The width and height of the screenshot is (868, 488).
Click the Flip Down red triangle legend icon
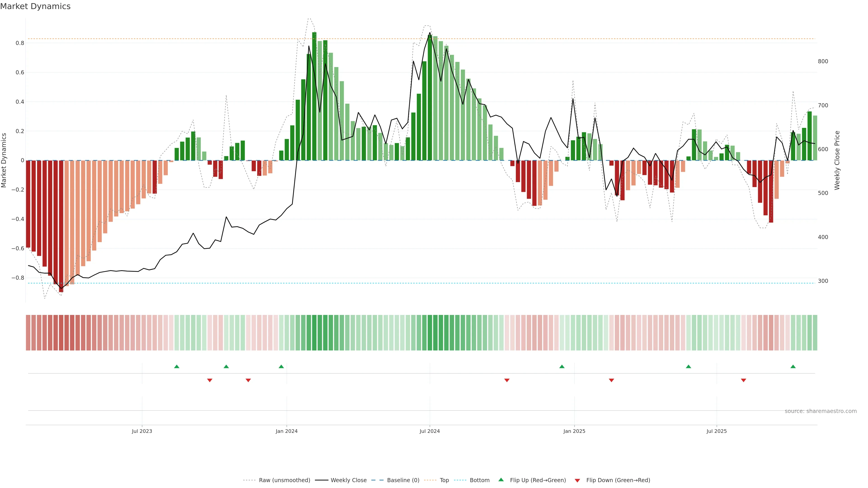[x=577, y=480]
